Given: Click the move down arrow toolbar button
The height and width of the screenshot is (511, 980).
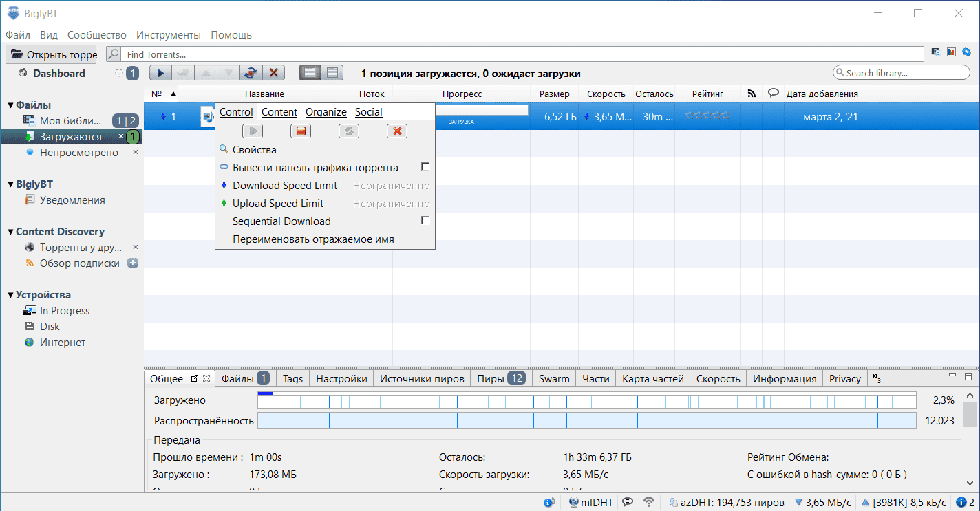Looking at the screenshot, I should 229,72.
